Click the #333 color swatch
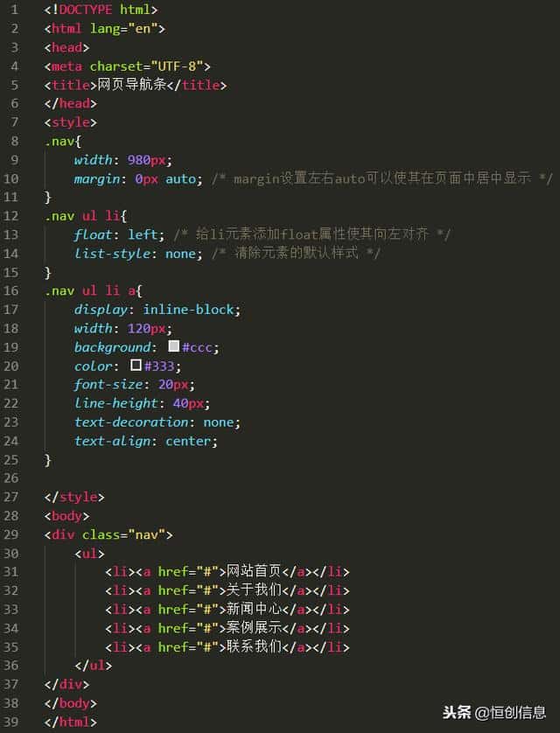560x733 pixels. click(x=136, y=365)
